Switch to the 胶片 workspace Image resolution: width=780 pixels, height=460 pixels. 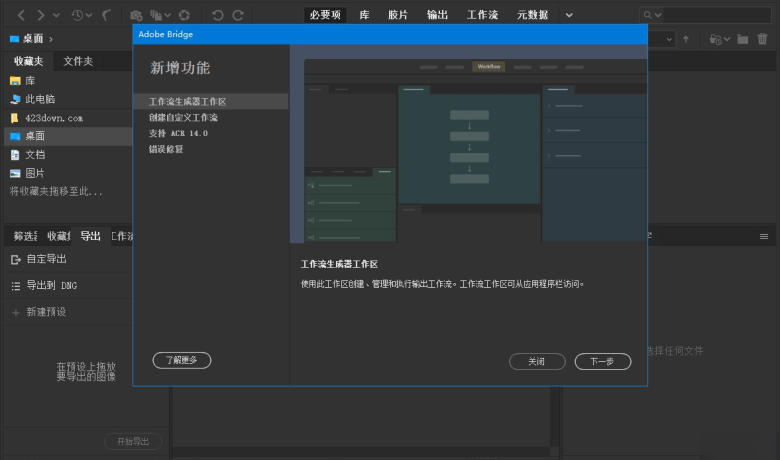398,15
